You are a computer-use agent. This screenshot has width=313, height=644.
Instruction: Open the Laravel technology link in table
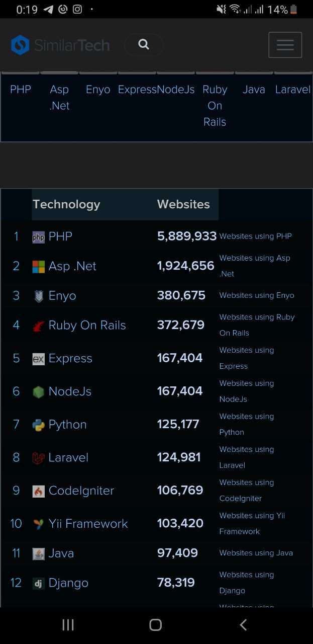click(x=68, y=457)
